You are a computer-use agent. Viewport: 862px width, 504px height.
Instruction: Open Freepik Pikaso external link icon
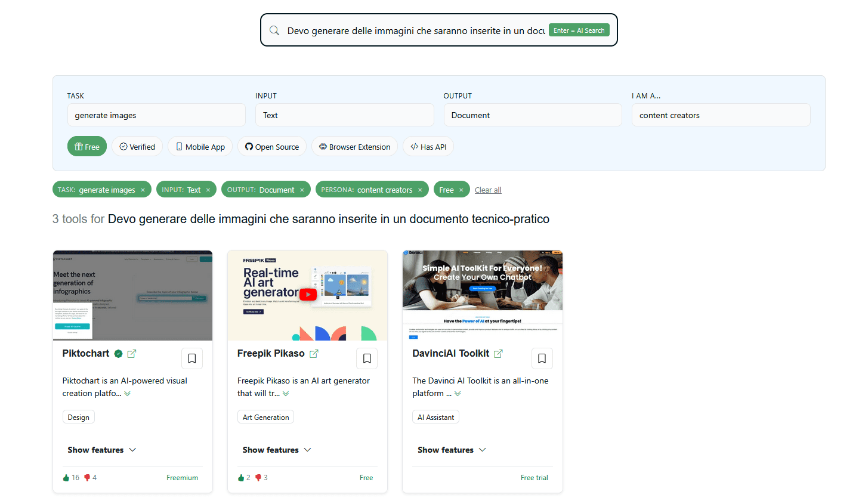[314, 354]
